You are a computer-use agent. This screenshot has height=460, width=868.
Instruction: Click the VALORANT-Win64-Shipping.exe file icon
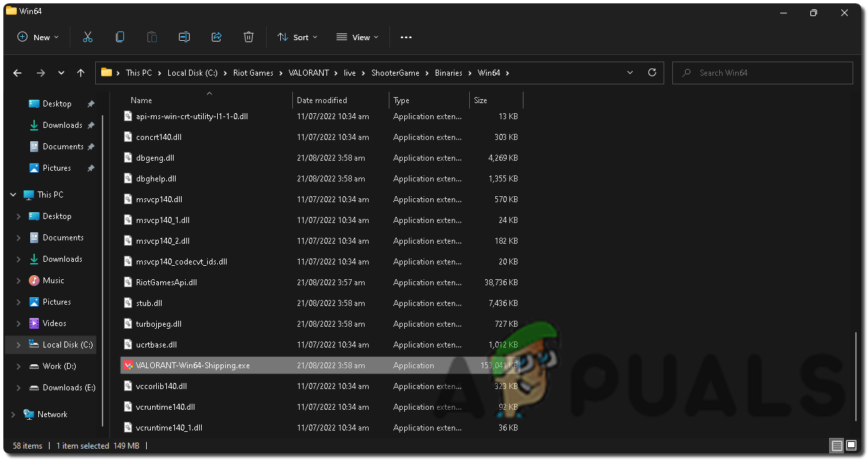tap(128, 366)
